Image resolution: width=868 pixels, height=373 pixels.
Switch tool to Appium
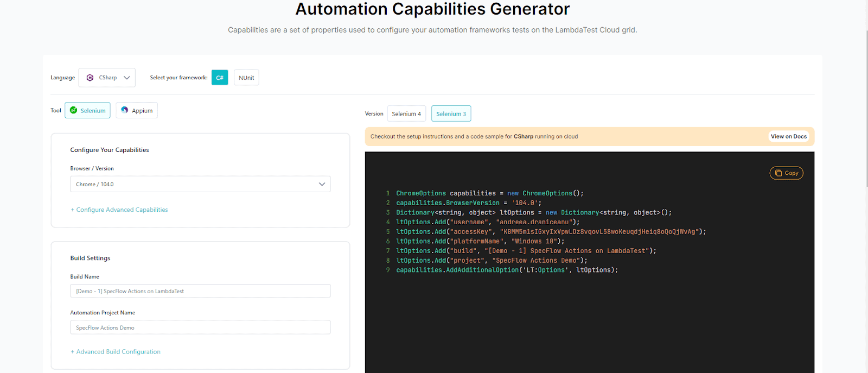137,110
